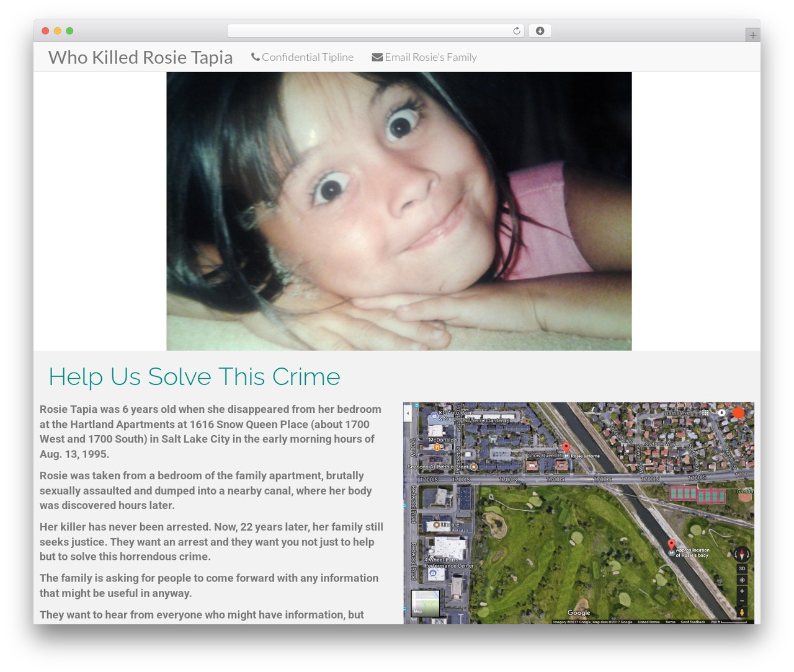The width and height of the screenshot is (794, 672).
Task: Close the browser window with red button
Action: click(x=45, y=31)
